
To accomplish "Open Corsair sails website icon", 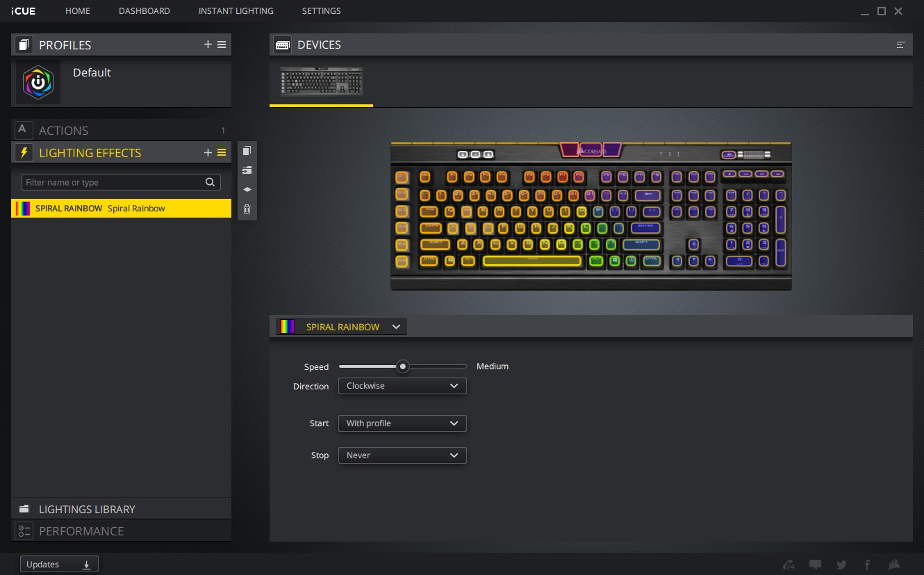I will [894, 565].
